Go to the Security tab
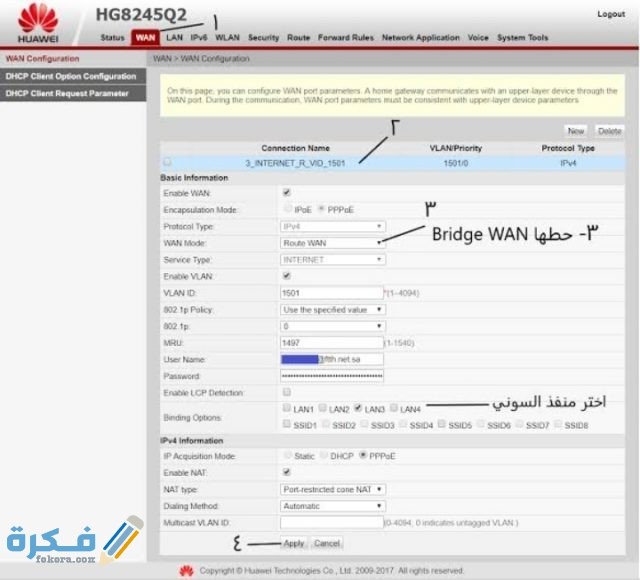 coord(263,38)
